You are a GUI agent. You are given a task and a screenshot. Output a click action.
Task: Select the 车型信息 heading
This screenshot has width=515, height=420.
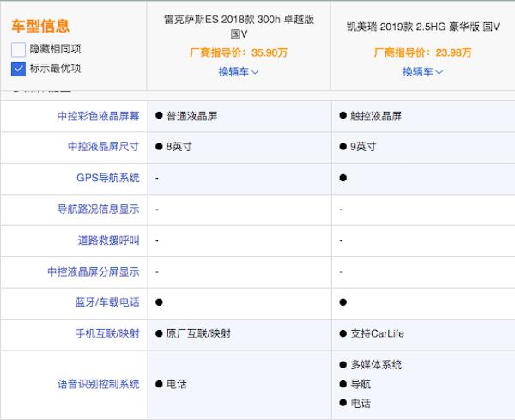[40, 27]
